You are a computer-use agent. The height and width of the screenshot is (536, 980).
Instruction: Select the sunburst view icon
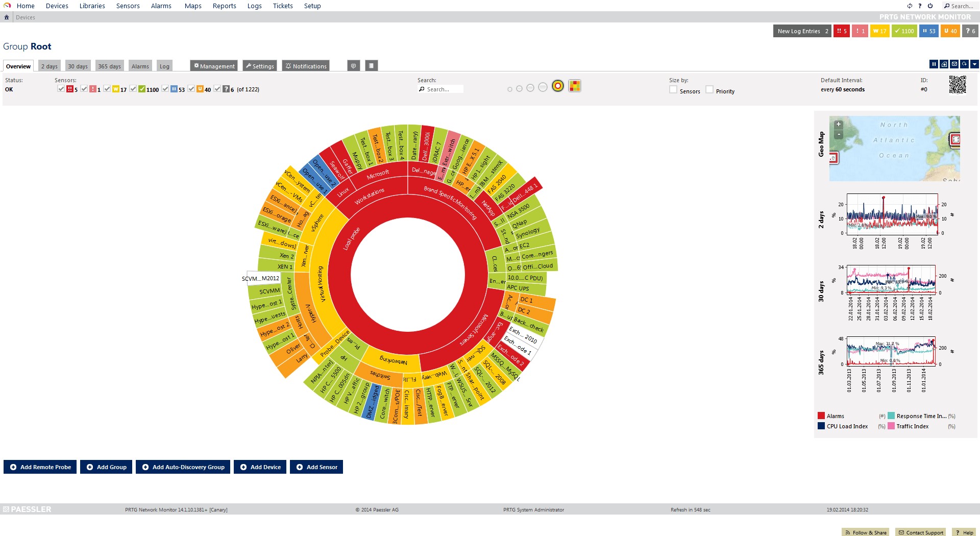[557, 86]
